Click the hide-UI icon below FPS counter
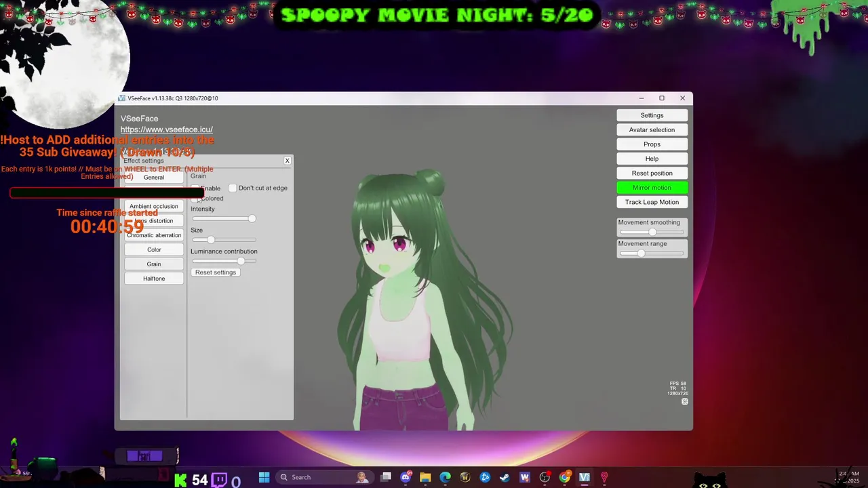This screenshot has height=488, width=868. coord(684,402)
